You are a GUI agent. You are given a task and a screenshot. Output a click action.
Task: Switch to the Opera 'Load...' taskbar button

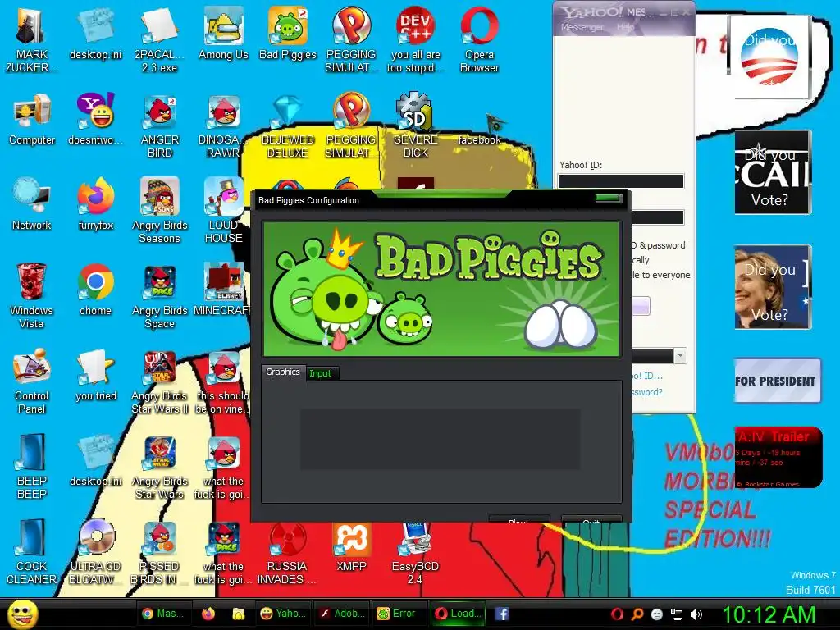click(457, 614)
